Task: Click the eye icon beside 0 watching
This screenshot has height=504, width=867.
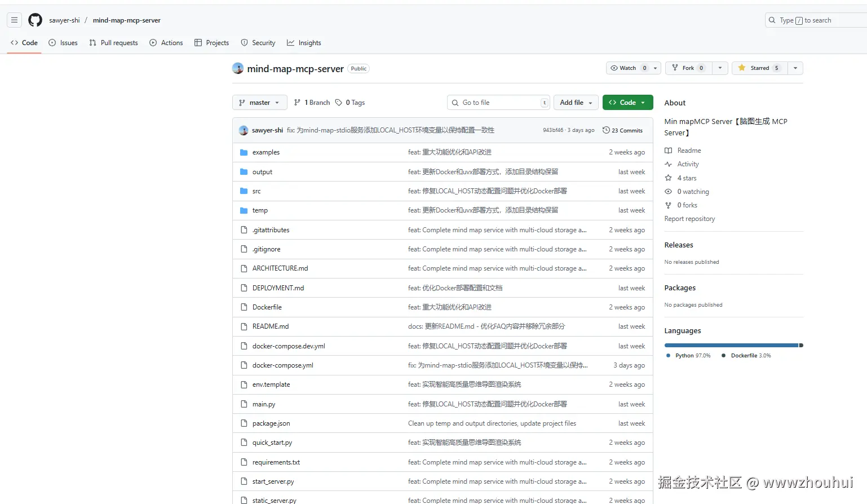Action: [668, 192]
